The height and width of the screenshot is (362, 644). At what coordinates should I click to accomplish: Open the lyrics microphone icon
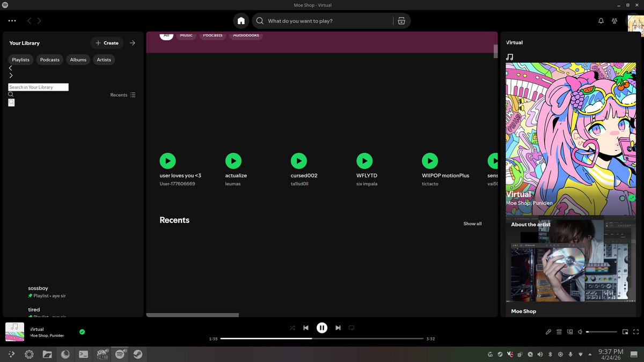pyautogui.click(x=548, y=332)
